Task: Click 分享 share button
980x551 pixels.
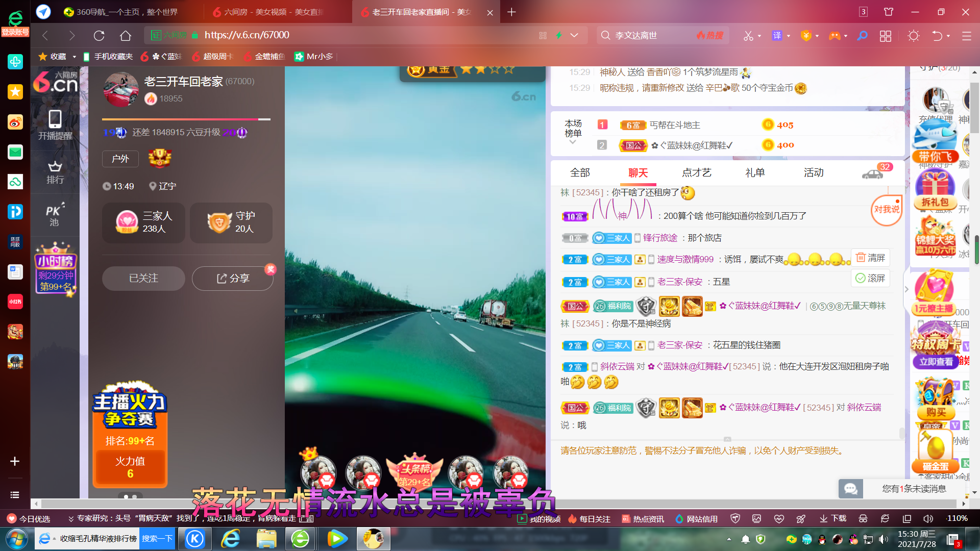Action: pyautogui.click(x=233, y=278)
